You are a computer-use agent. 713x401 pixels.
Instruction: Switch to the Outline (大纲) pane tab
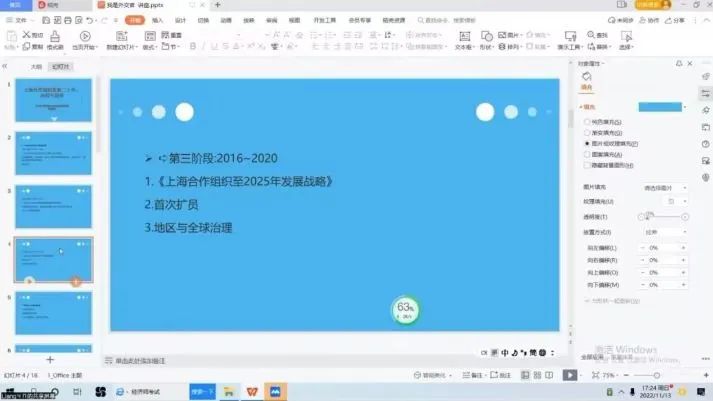[x=37, y=68]
